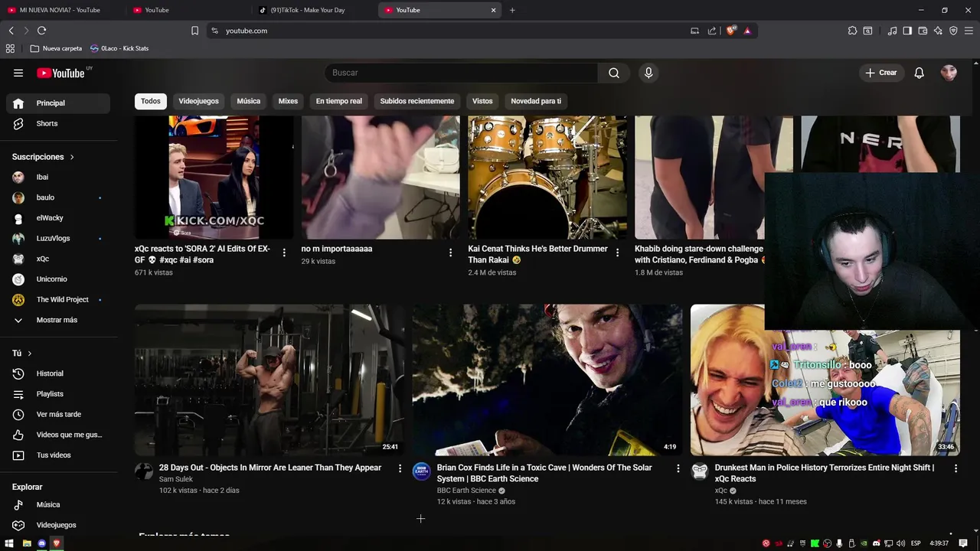Open Tus videos in the sidebar
Screen dimensions: 980x551
(x=58, y=455)
